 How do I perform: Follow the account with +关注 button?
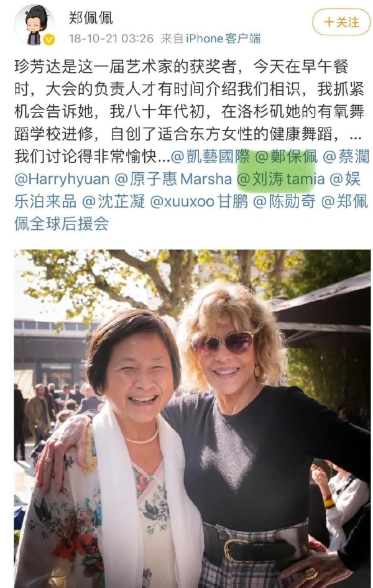[341, 22]
